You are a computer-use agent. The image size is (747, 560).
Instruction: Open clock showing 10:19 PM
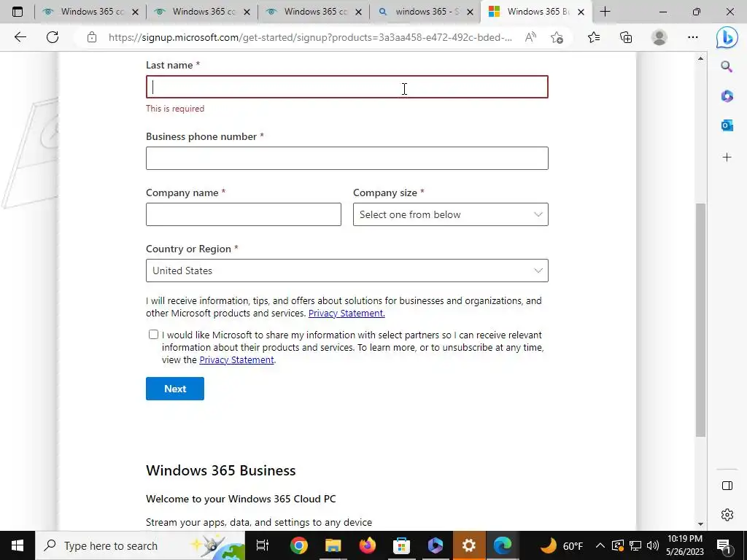pos(684,545)
